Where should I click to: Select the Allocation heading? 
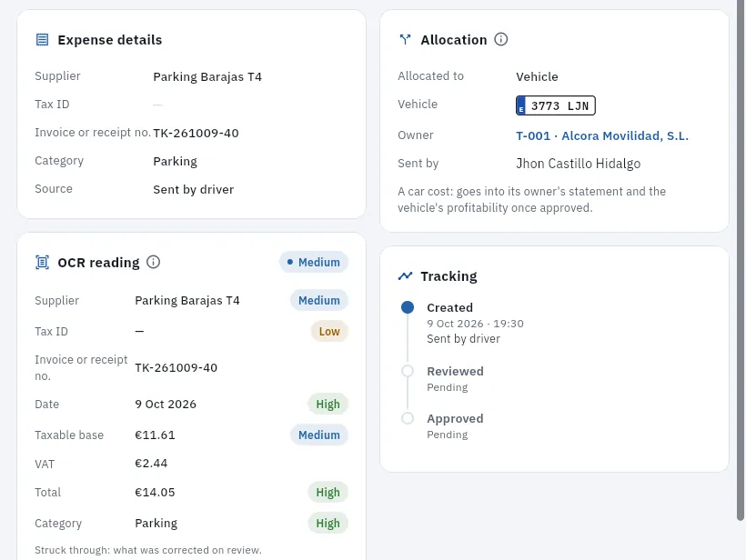454,40
